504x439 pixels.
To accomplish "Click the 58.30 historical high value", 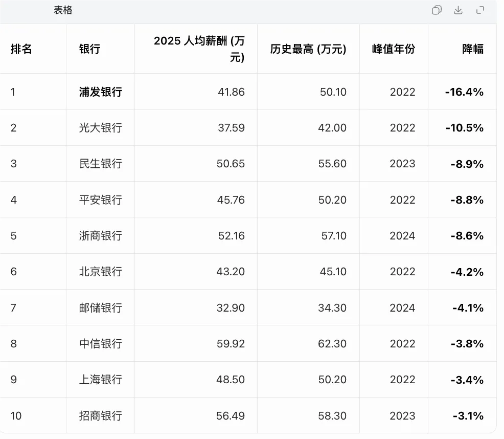I will (x=332, y=416).
